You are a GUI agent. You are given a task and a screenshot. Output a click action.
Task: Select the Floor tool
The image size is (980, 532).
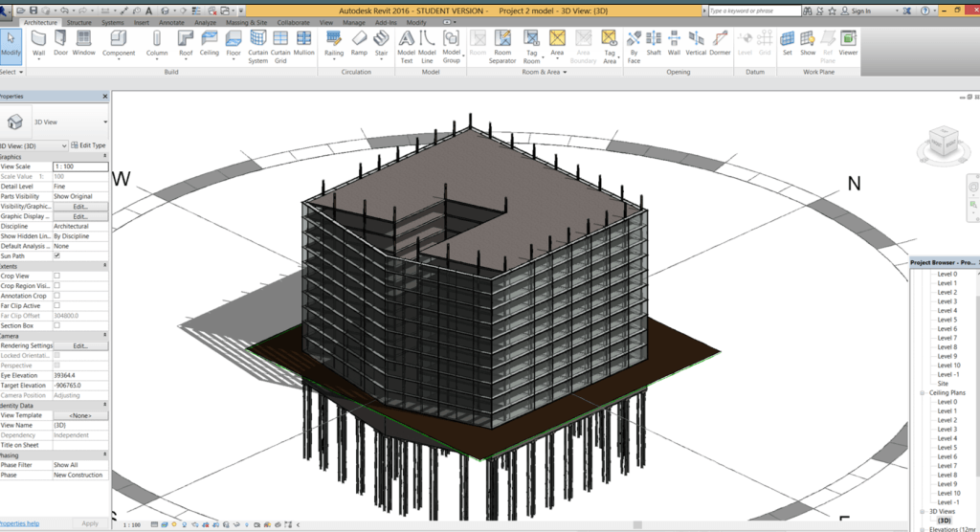coord(234,44)
